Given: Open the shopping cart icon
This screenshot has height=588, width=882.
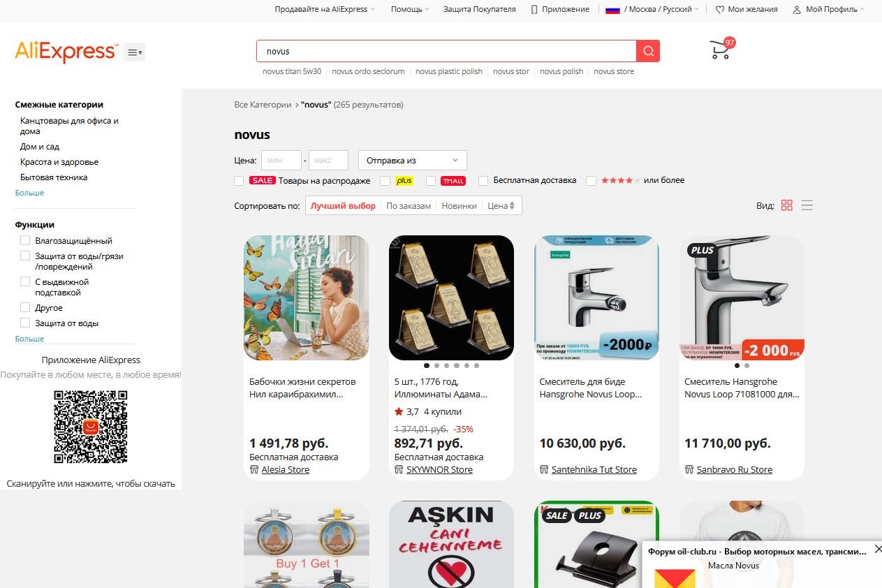Looking at the screenshot, I should click(720, 50).
